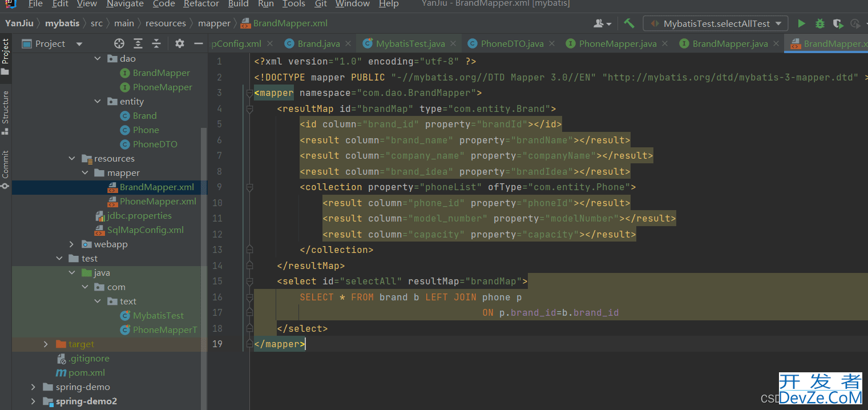Image resolution: width=868 pixels, height=410 pixels.
Task: Collapse the dao folder
Action: pyautogui.click(x=98, y=58)
